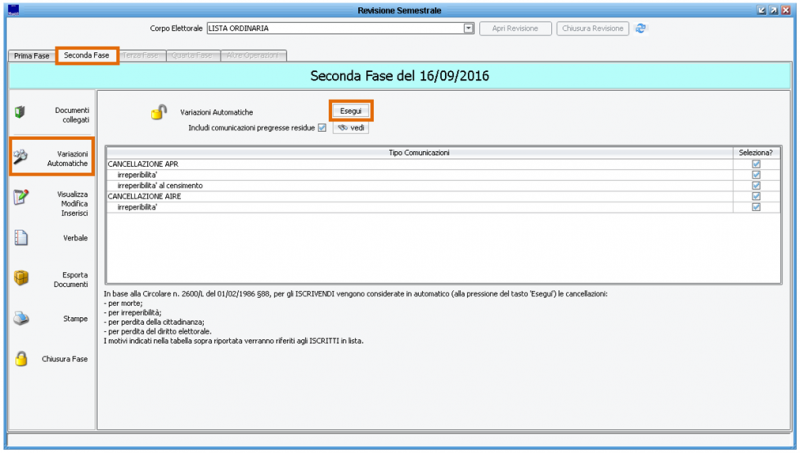Viewport: 800px width, 453px height.
Task: Uncheck the CANCELLAZIONE APR row checkbox
Action: 756,164
